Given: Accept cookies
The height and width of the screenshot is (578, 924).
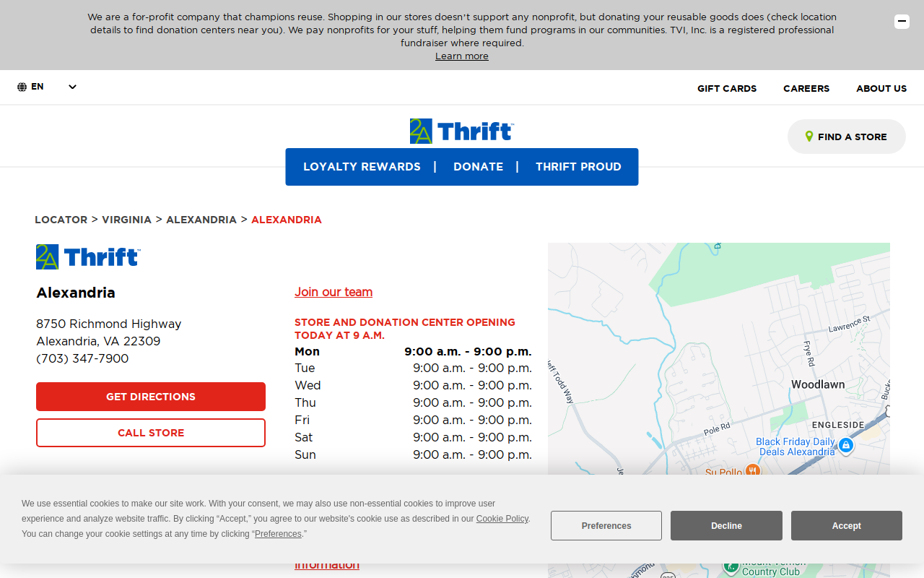Looking at the screenshot, I should point(847,526).
